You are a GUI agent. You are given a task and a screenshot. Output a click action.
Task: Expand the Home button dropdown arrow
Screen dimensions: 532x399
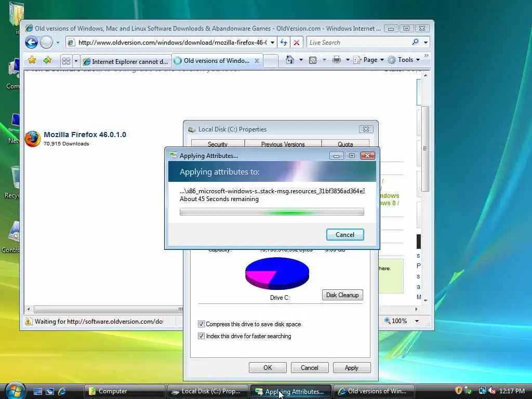[x=301, y=60]
